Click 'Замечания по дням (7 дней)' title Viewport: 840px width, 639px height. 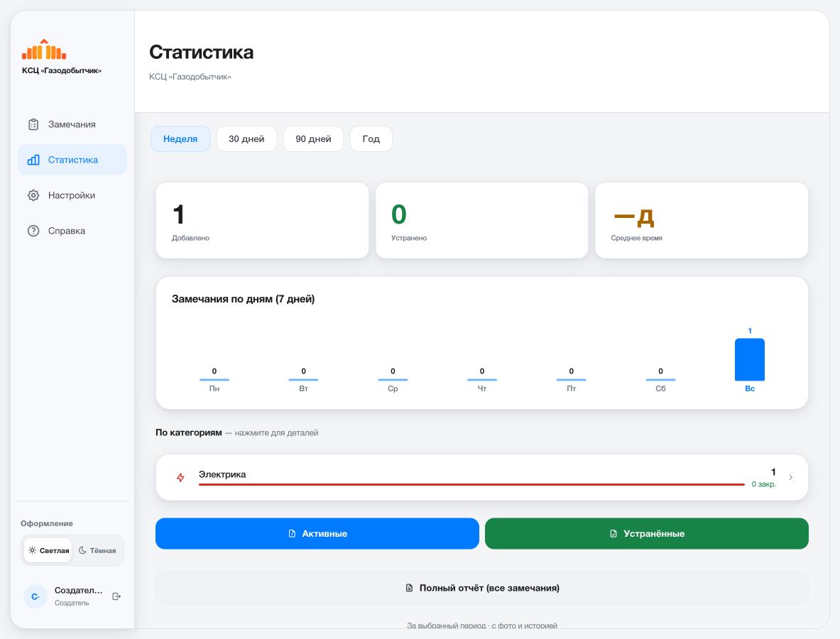(244, 299)
